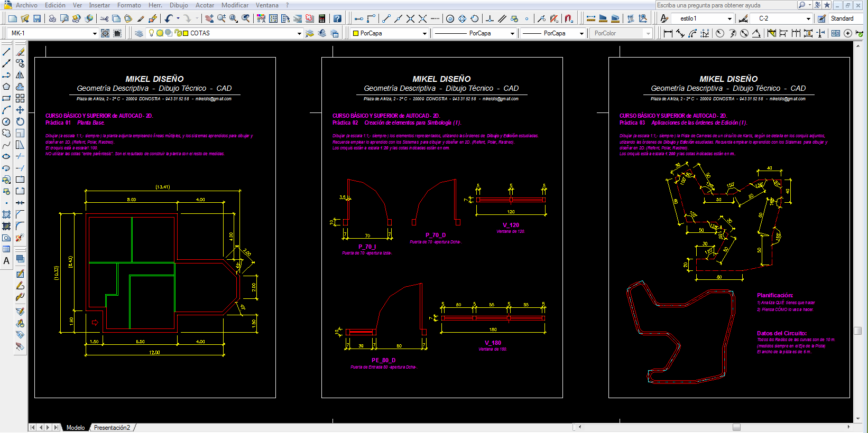Select the Polygon draw tool
Screen dimensions: 868x433
pos(6,87)
